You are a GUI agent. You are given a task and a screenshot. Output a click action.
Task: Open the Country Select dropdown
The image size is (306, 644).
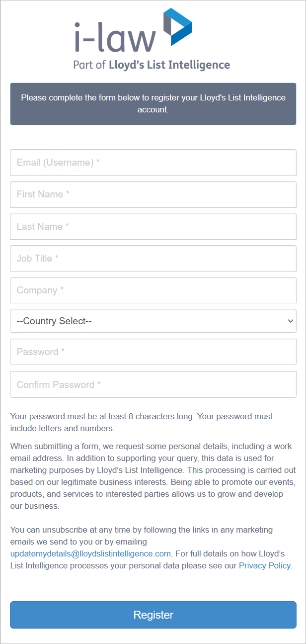point(153,321)
